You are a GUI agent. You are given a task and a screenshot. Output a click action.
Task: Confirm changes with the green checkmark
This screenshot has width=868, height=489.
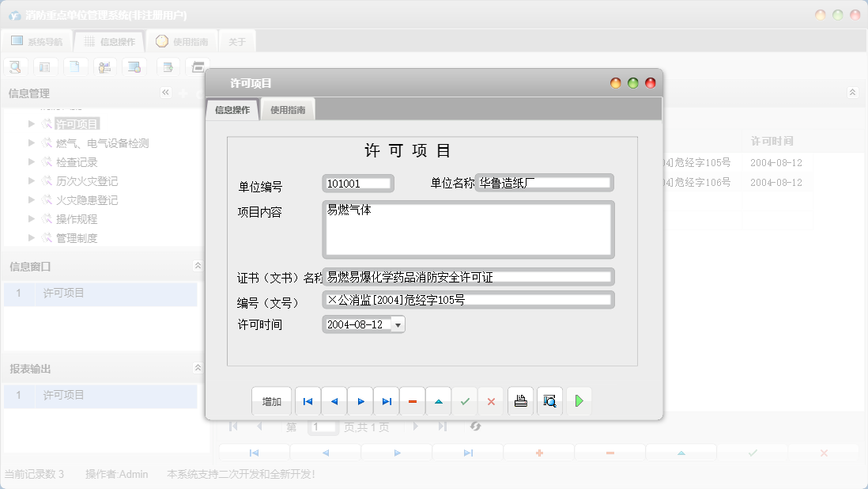point(465,401)
